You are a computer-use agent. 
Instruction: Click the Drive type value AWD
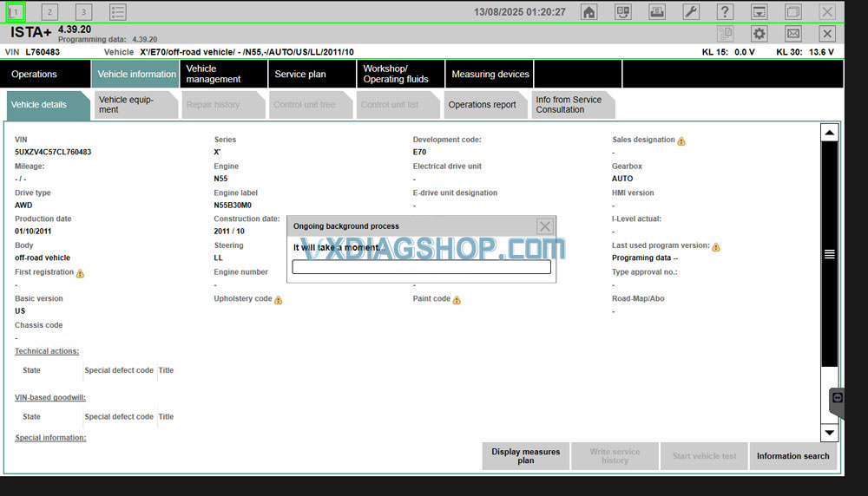pos(23,206)
